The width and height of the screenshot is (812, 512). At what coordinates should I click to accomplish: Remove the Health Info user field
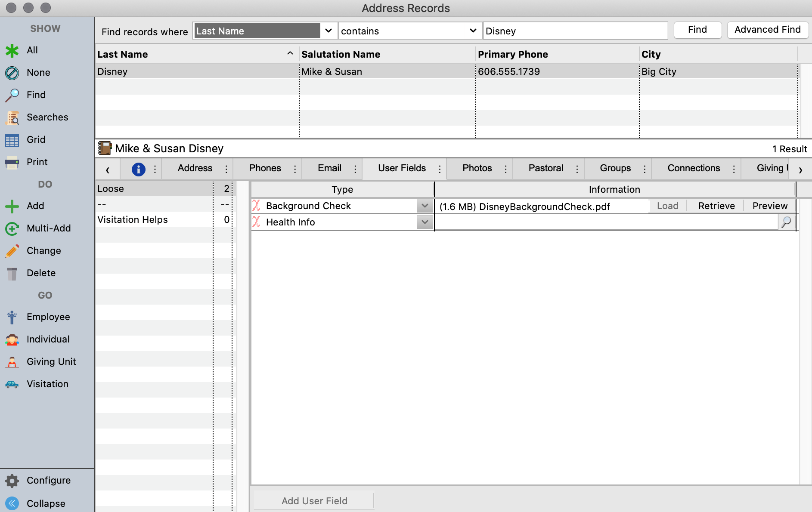(257, 222)
